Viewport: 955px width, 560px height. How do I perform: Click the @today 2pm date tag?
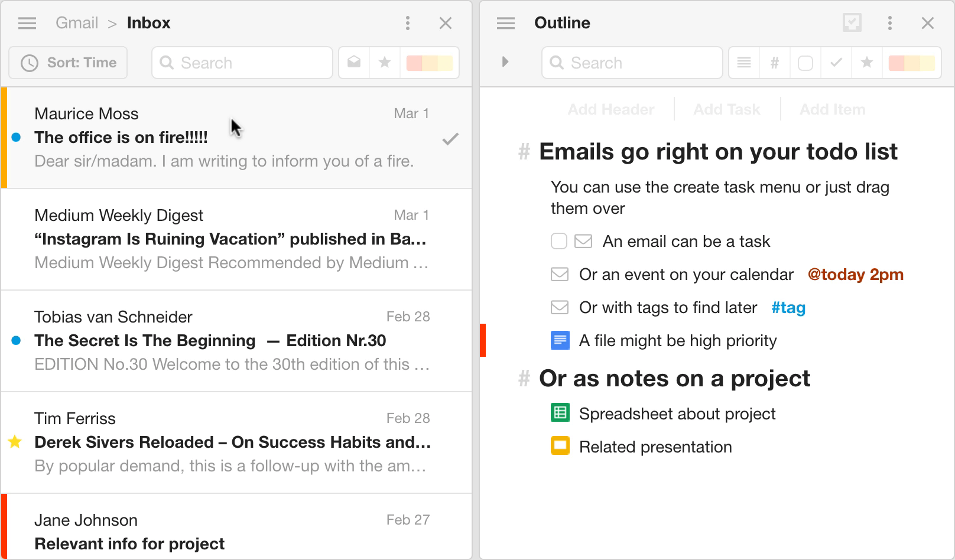[855, 275]
